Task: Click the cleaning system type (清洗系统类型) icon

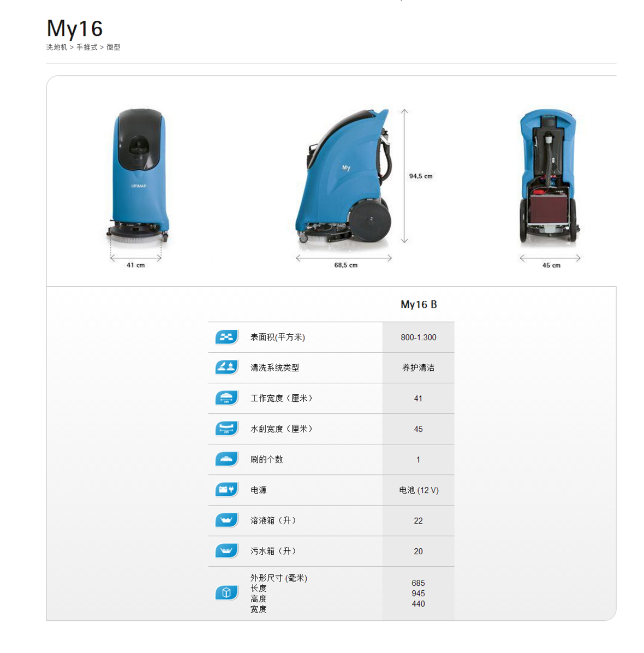Action: pyautogui.click(x=227, y=367)
